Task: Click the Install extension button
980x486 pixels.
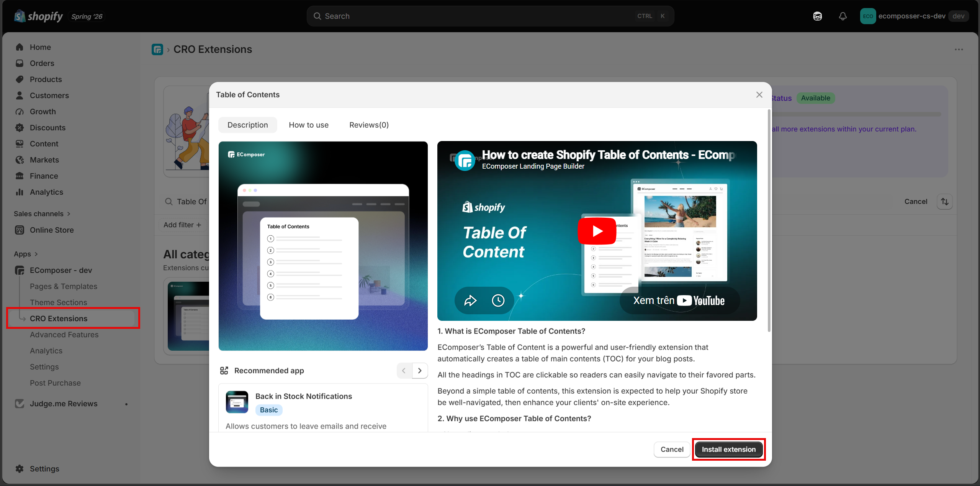Action: (729, 449)
